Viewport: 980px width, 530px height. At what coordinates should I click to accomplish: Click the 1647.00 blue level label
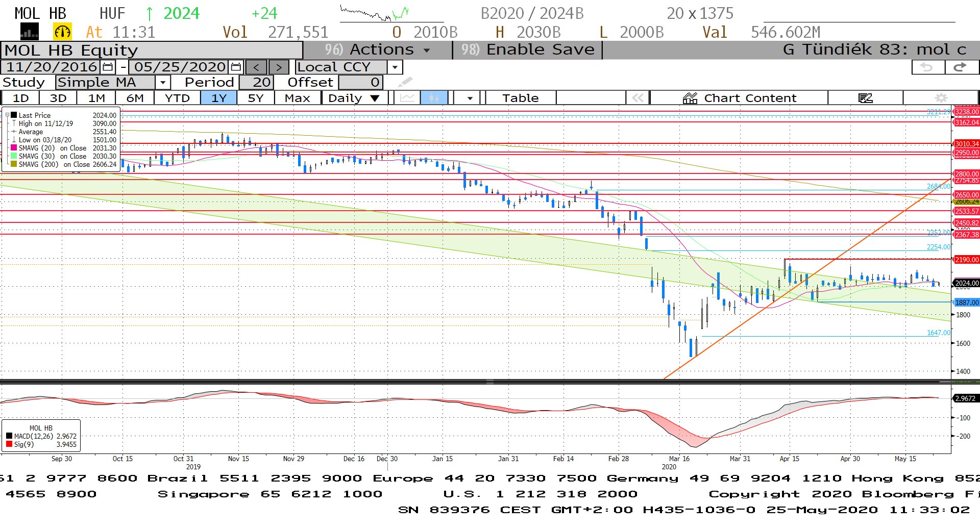pyautogui.click(x=938, y=333)
